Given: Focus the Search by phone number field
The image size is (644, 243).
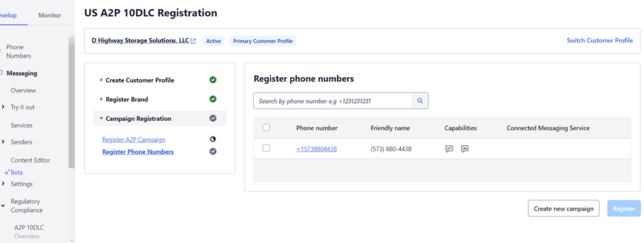Looking at the screenshot, I should 333,100.
